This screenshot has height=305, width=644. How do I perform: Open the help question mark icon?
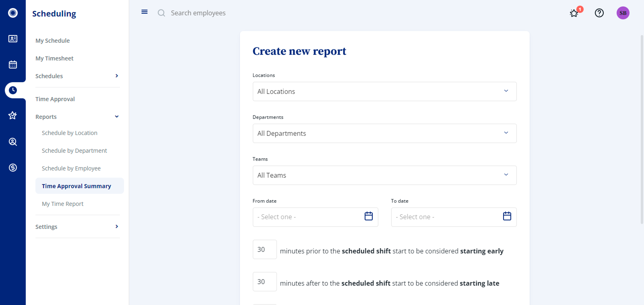tap(599, 13)
